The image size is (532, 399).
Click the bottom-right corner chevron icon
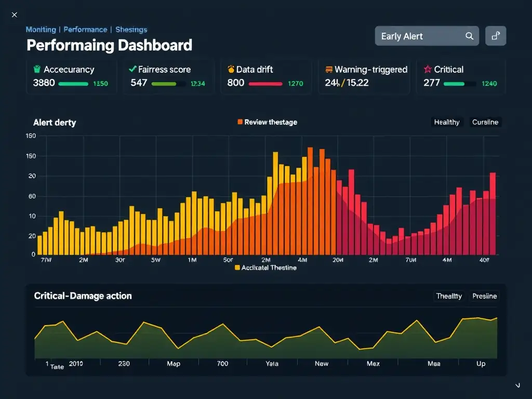pos(517,385)
